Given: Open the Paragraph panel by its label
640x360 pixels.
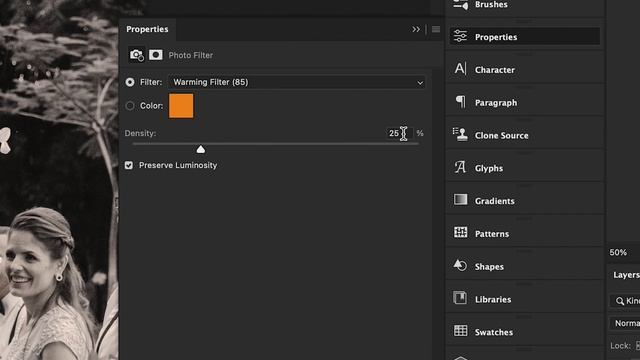Looking at the screenshot, I should pyautogui.click(x=496, y=103).
